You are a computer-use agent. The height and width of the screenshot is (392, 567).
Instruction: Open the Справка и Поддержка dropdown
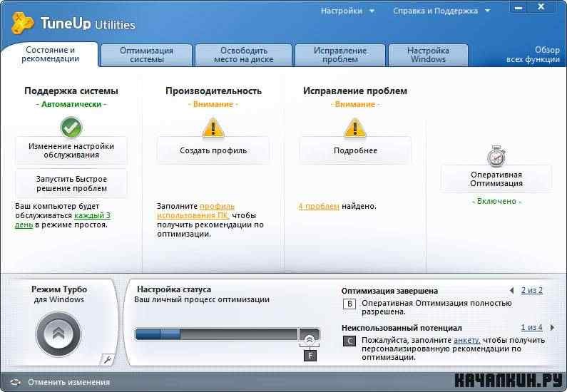(441, 11)
